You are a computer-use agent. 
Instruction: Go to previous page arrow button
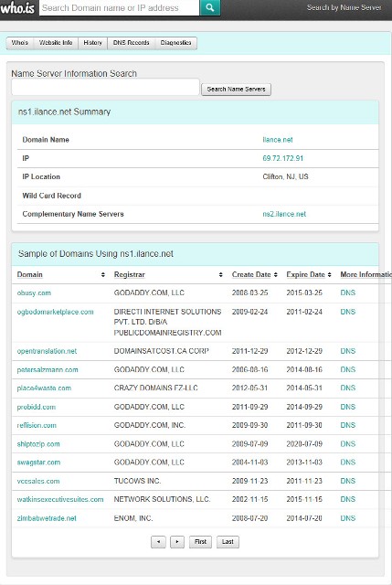158,542
